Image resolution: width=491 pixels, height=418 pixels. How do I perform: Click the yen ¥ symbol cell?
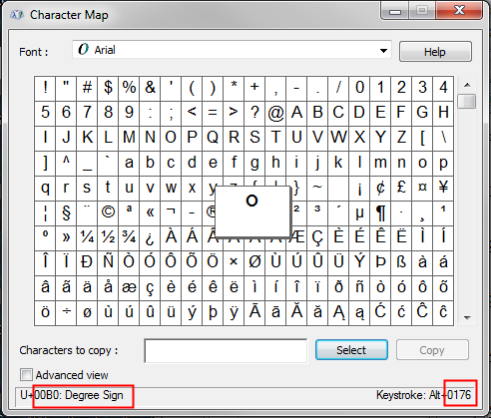[443, 187]
